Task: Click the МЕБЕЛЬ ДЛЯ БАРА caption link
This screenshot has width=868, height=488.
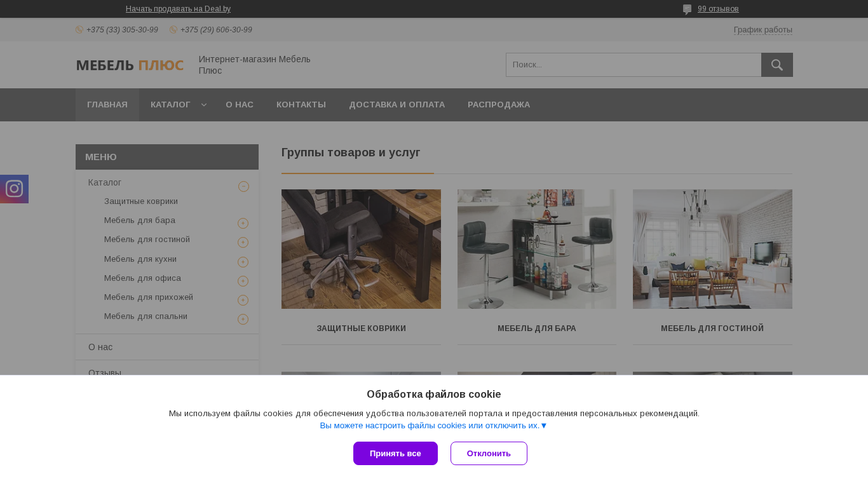Action: point(537,329)
